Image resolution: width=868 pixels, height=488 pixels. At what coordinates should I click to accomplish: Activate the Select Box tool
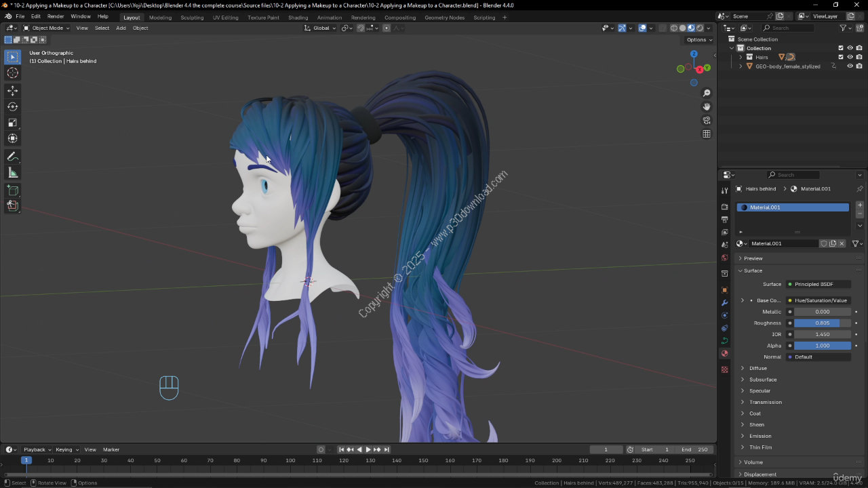point(13,57)
